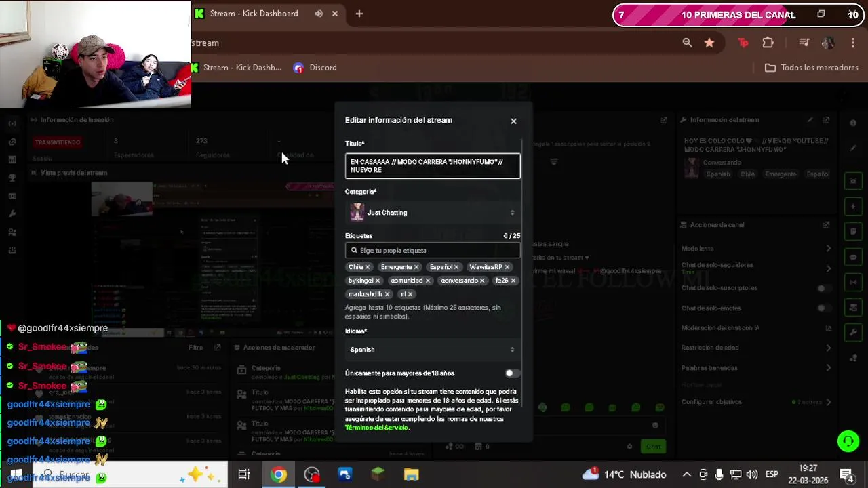Click the weather widget showing 14°C Nublado
The width and height of the screenshot is (868, 488).
(x=625, y=474)
